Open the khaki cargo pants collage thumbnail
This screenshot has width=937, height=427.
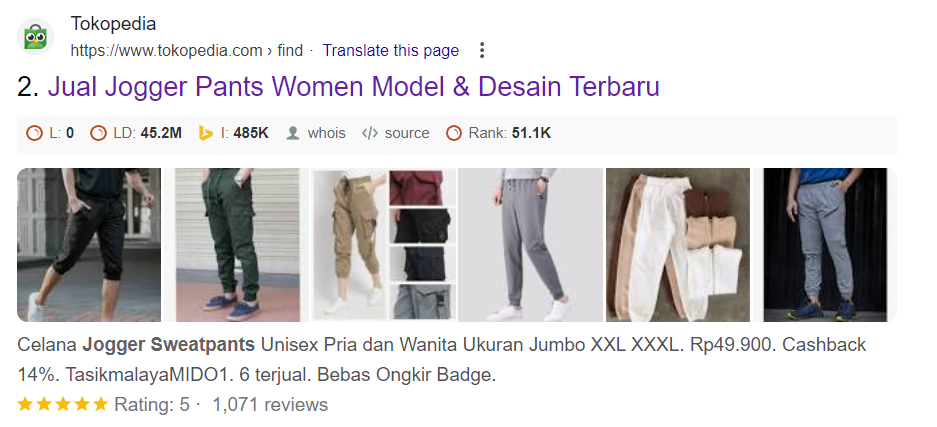384,245
